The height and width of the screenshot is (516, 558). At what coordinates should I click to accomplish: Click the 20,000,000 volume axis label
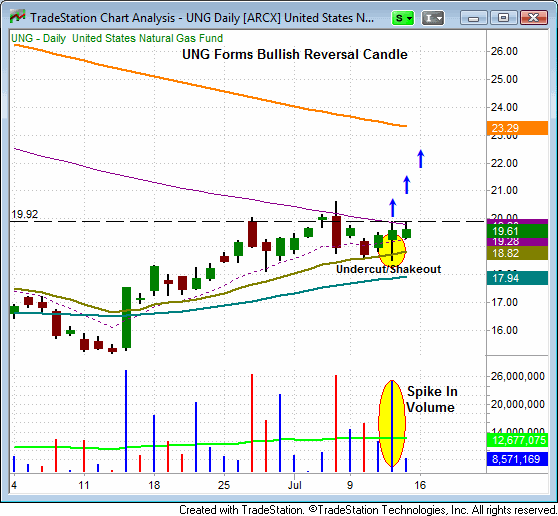pyautogui.click(x=517, y=404)
